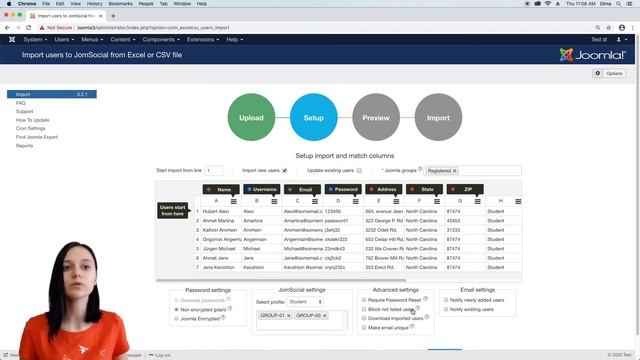
Task: Expand the Menus menu
Action: click(x=92, y=40)
